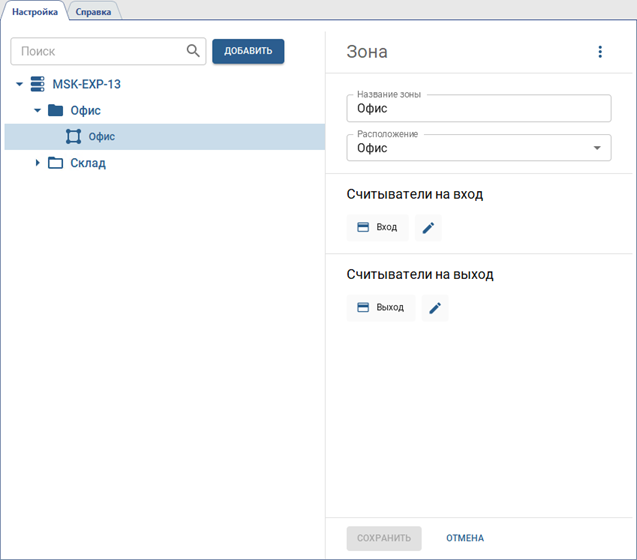Collapse the MSK-EXP-13 server node
Image resolution: width=637 pixels, height=560 pixels.
19,85
